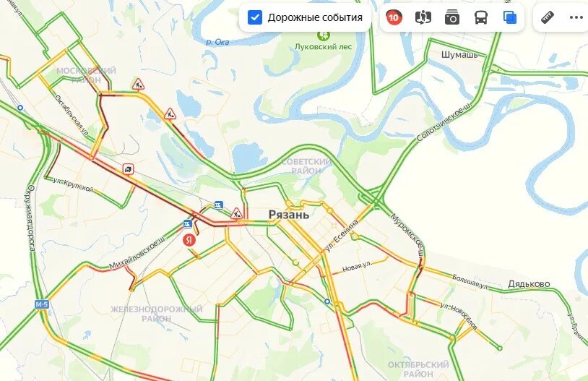Viewport: 588px width, 381px height.
Task: Open street panoramas layer icon
Action: tap(423, 17)
